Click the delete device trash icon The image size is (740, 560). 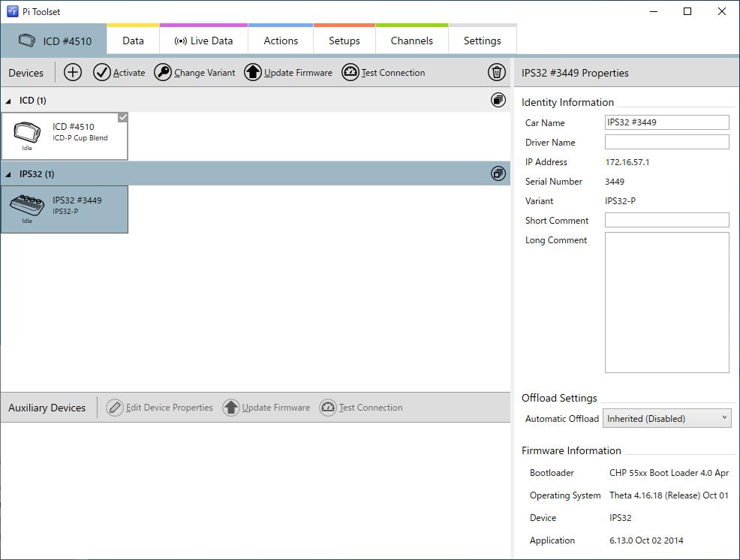[x=497, y=72]
